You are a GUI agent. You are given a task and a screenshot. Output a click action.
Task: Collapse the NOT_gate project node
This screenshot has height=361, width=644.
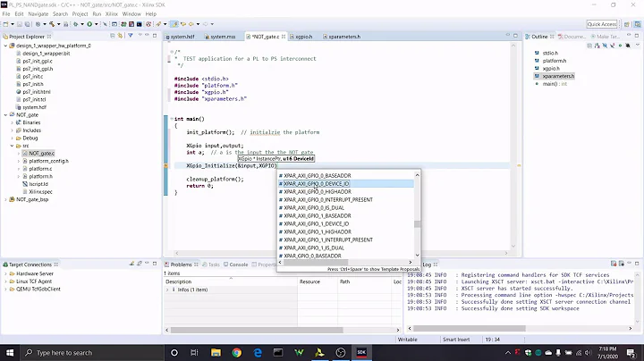(5, 115)
